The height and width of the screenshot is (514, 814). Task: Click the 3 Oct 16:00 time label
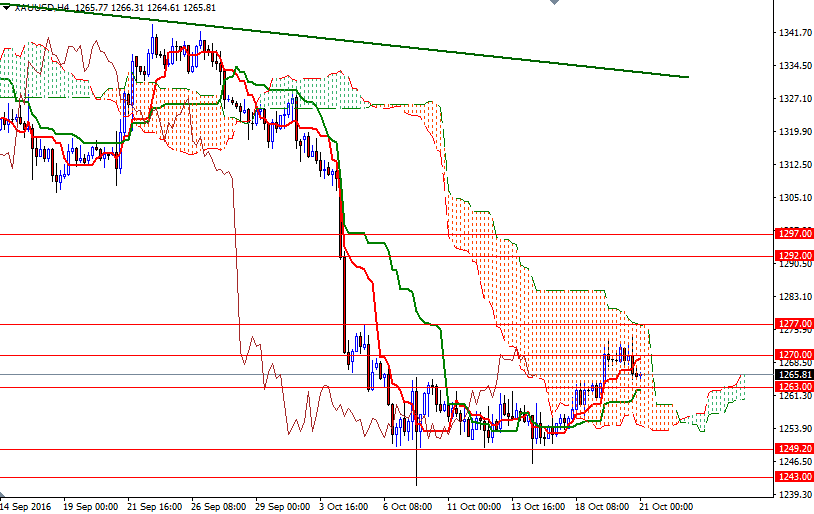pyautogui.click(x=343, y=506)
